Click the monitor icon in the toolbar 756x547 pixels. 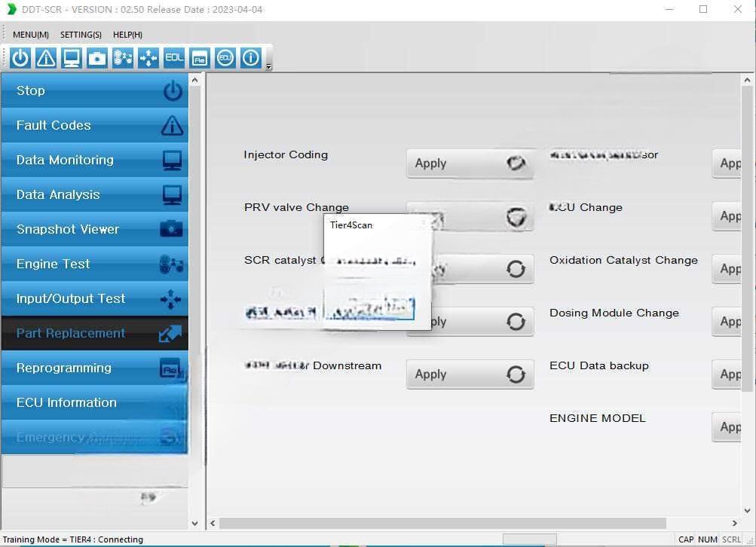click(72, 58)
